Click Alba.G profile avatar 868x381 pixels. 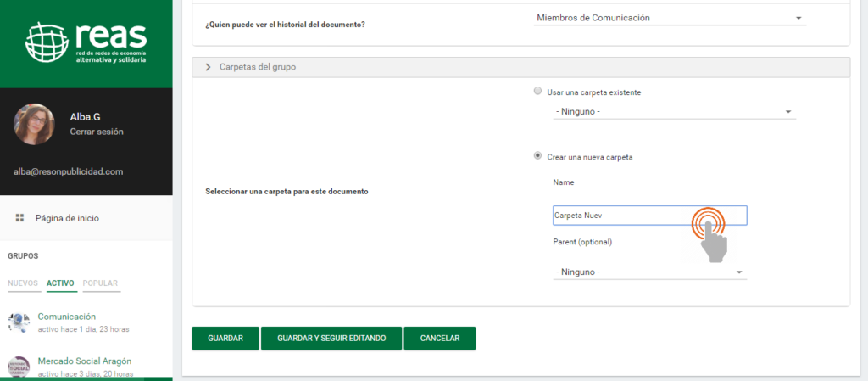(x=34, y=124)
